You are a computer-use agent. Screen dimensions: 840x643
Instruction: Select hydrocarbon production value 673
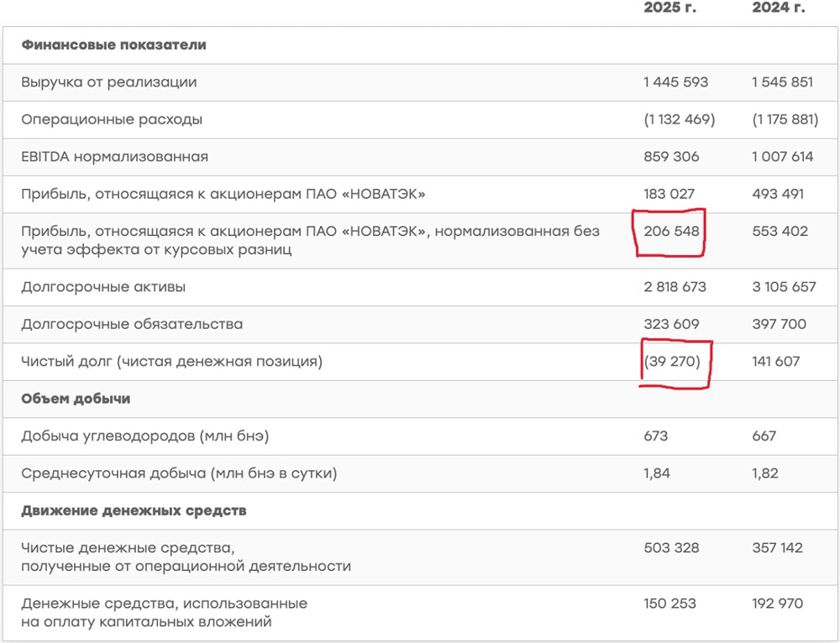(656, 437)
